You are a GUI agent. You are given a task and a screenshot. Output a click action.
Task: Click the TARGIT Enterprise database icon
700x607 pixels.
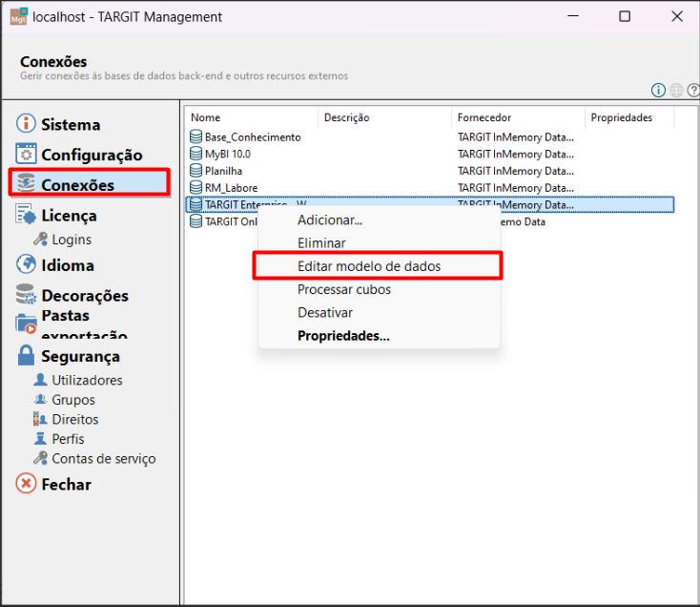pyautogui.click(x=196, y=204)
